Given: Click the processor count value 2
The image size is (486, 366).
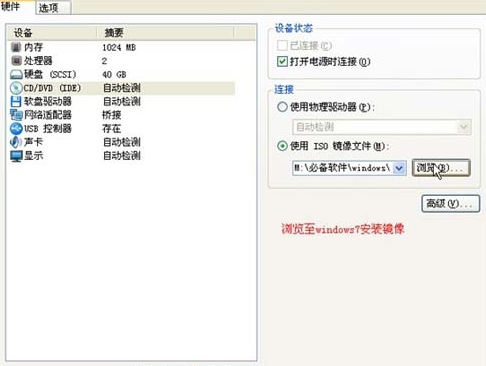Looking at the screenshot, I should tap(104, 61).
